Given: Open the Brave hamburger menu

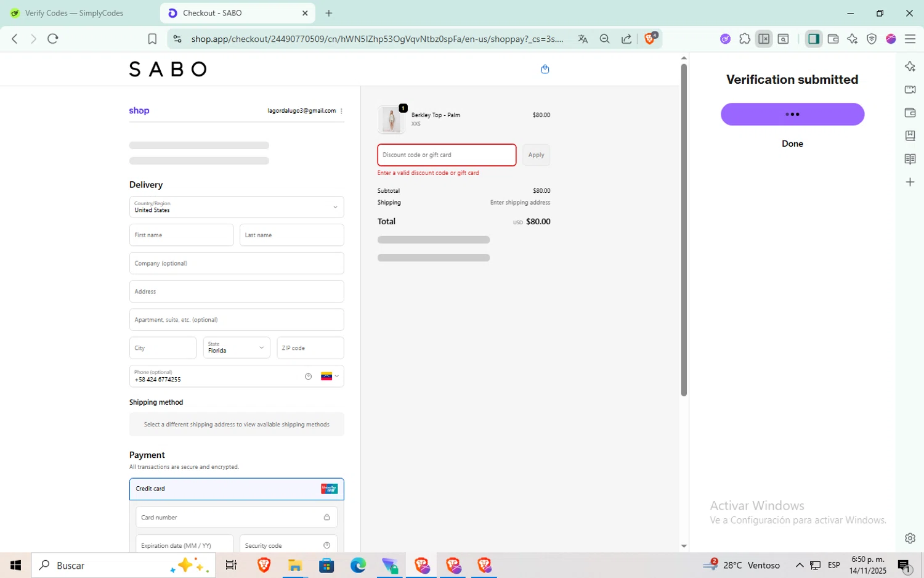Looking at the screenshot, I should tap(910, 39).
